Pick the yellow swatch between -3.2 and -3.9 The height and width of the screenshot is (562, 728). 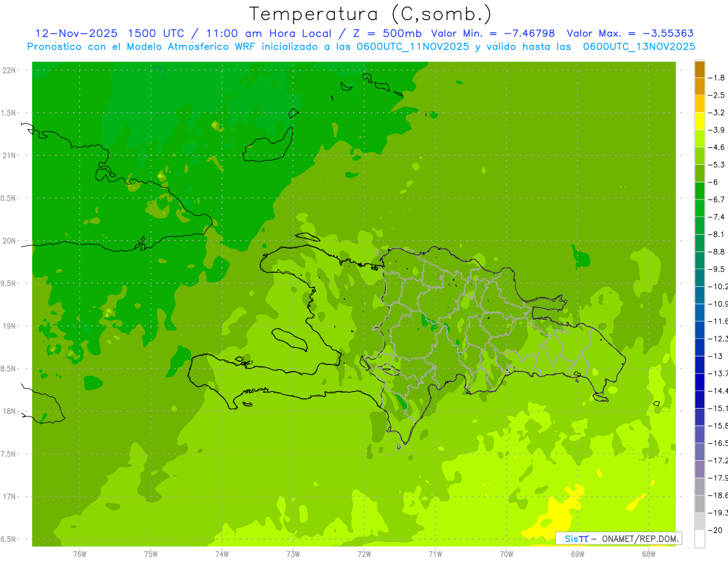pos(699,121)
